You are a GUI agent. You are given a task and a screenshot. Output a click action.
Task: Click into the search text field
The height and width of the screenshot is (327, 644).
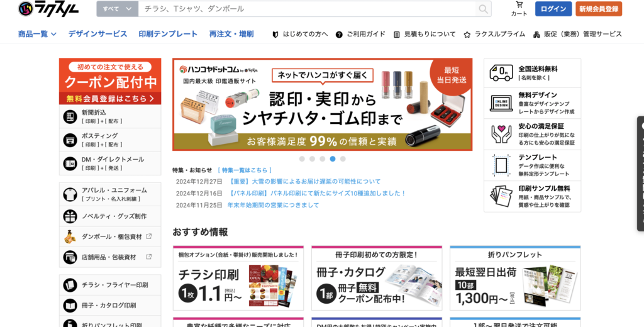pyautogui.click(x=307, y=9)
